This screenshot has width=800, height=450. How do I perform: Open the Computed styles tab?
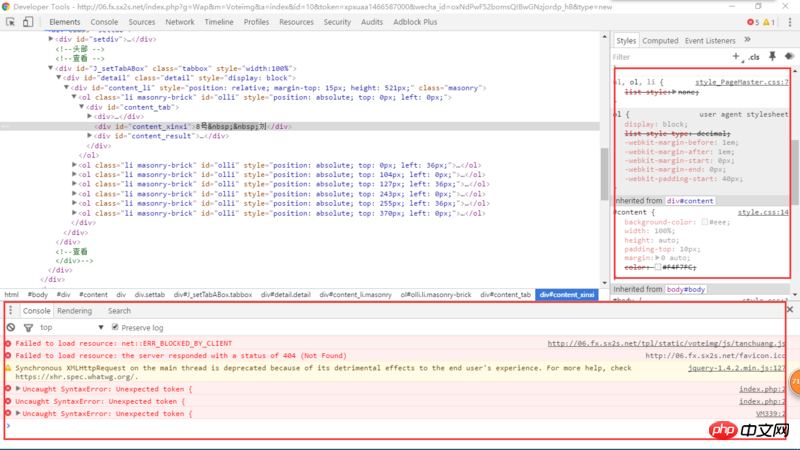pyautogui.click(x=660, y=41)
